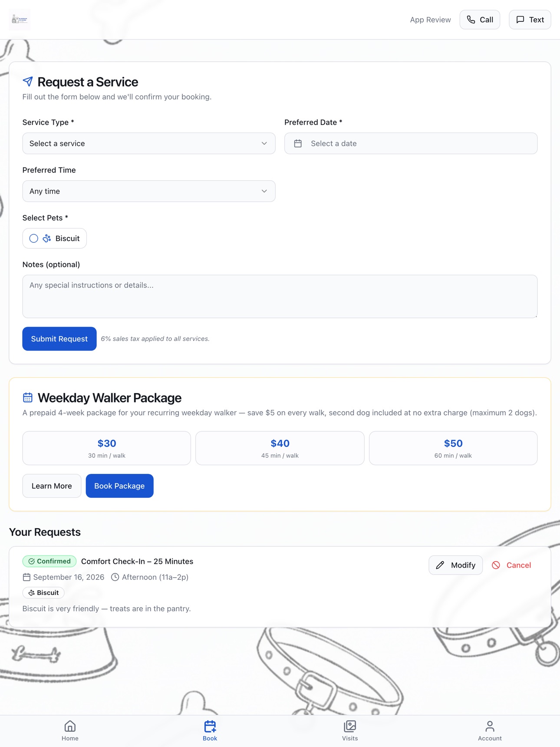Click the Book Package button
560x747 pixels.
click(x=119, y=486)
